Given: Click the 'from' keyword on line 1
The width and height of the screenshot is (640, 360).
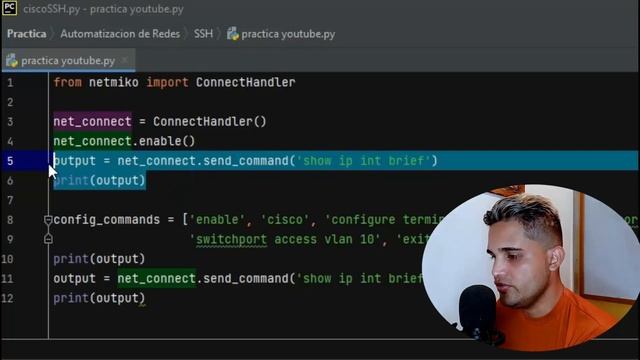Looking at the screenshot, I should pos(67,82).
